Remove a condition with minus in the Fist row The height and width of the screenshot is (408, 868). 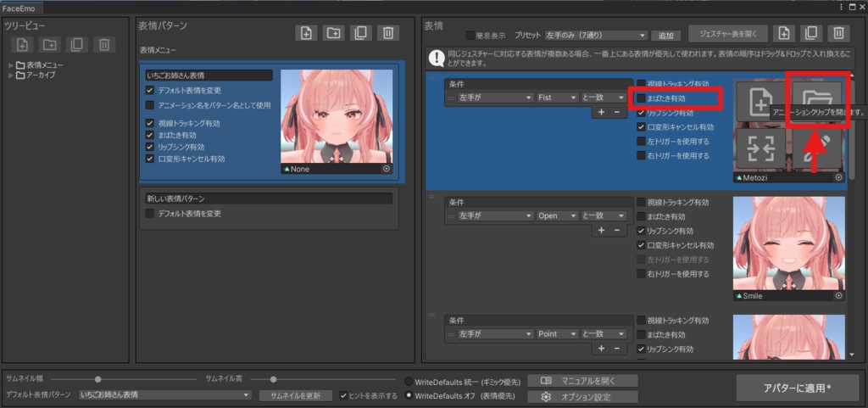click(616, 112)
